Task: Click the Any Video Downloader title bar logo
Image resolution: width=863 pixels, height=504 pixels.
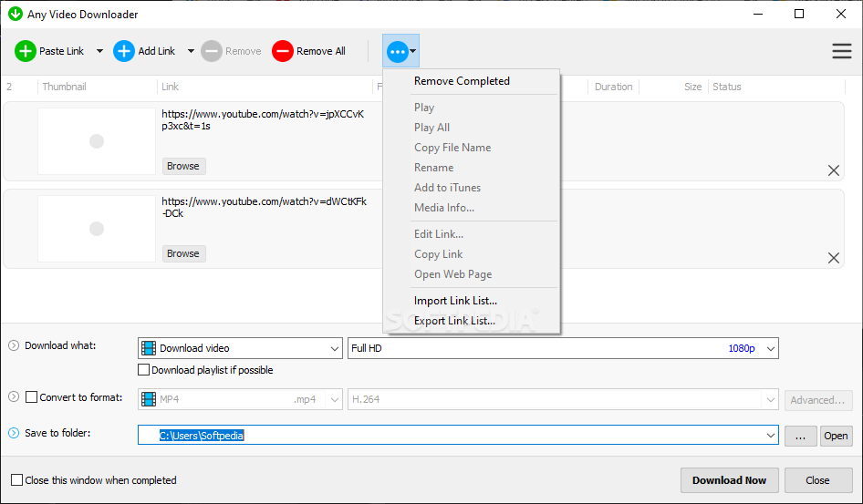Action: click(16, 14)
